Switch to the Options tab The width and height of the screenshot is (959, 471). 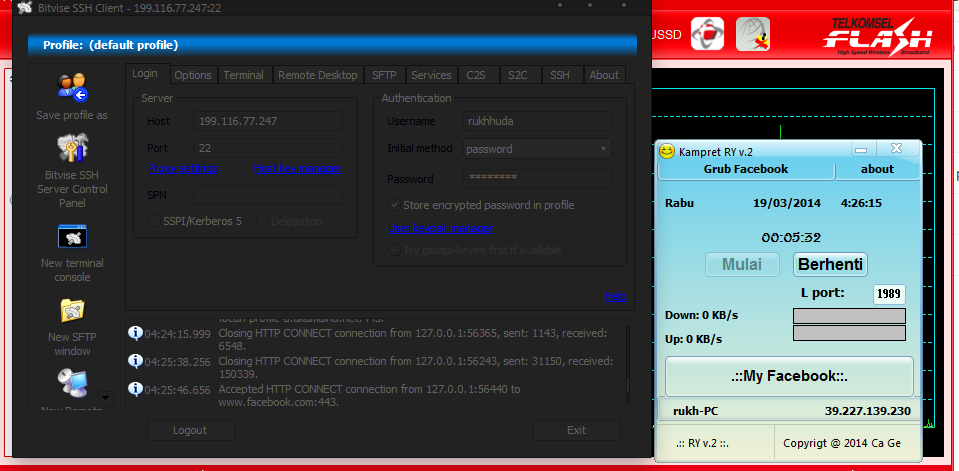(193, 75)
